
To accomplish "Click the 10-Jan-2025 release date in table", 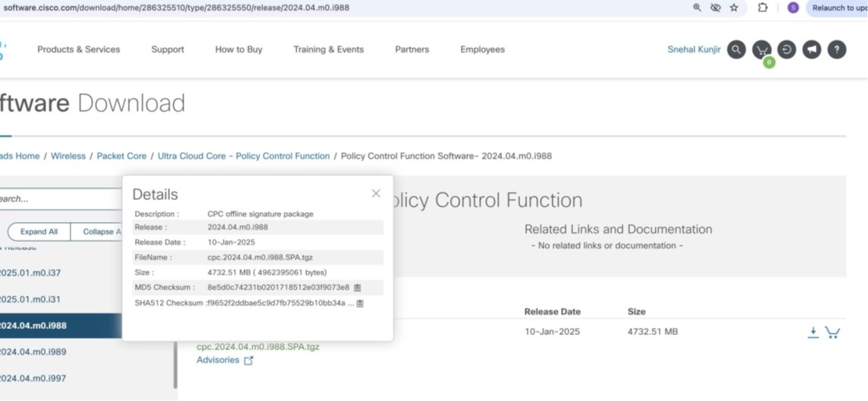I will tap(552, 332).
